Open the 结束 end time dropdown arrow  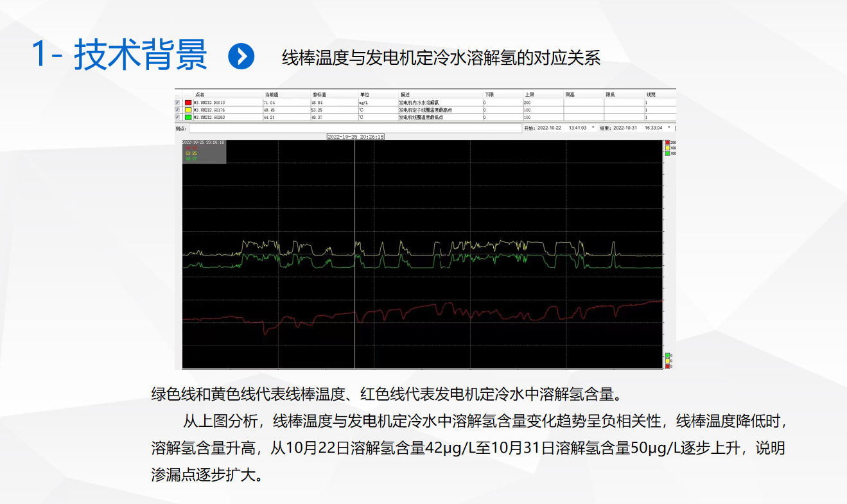coord(668,128)
